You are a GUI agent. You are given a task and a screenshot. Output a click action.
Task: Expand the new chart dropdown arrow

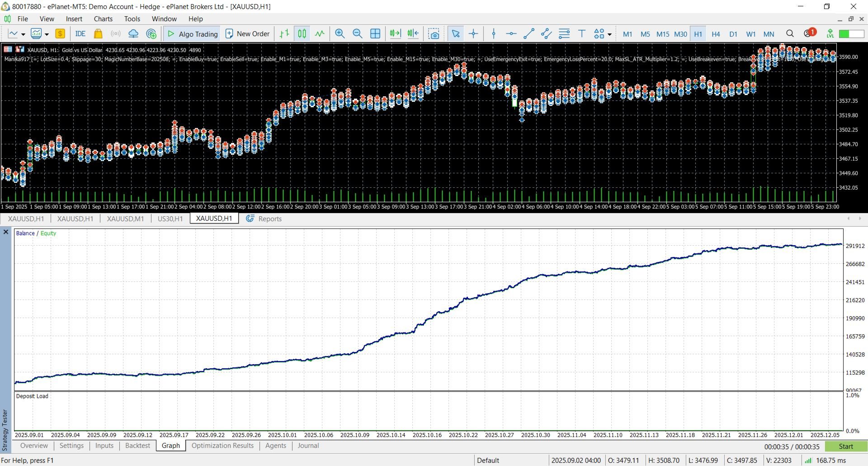(x=23, y=34)
